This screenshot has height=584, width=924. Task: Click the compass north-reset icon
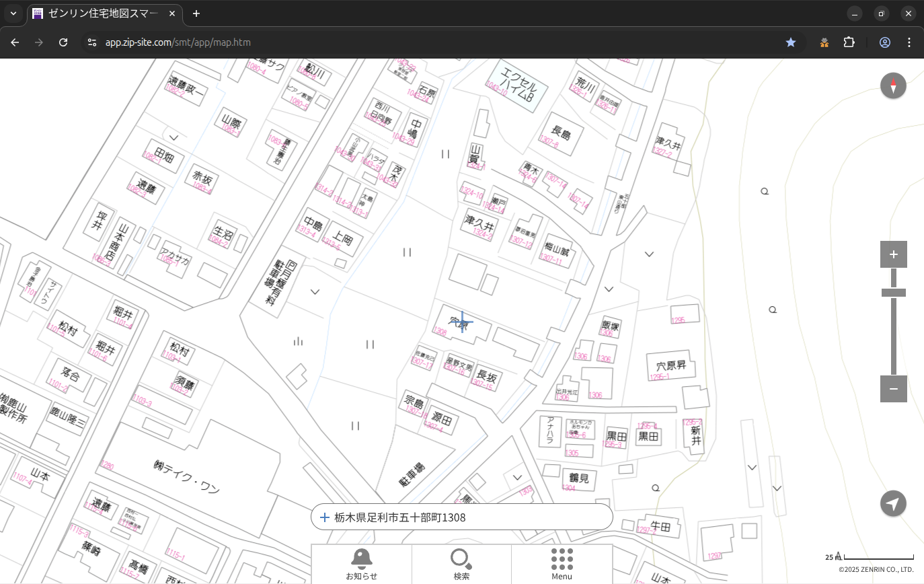point(893,86)
